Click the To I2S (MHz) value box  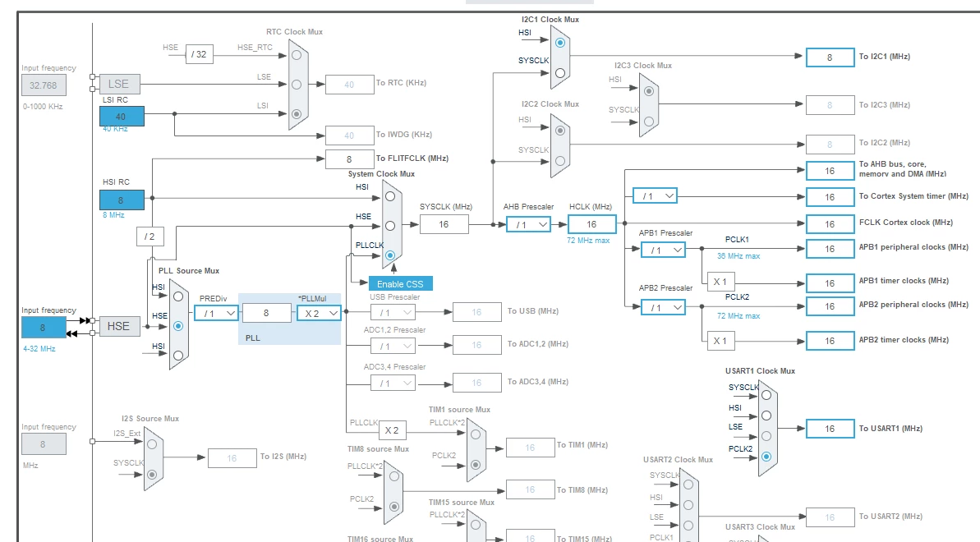pos(232,458)
